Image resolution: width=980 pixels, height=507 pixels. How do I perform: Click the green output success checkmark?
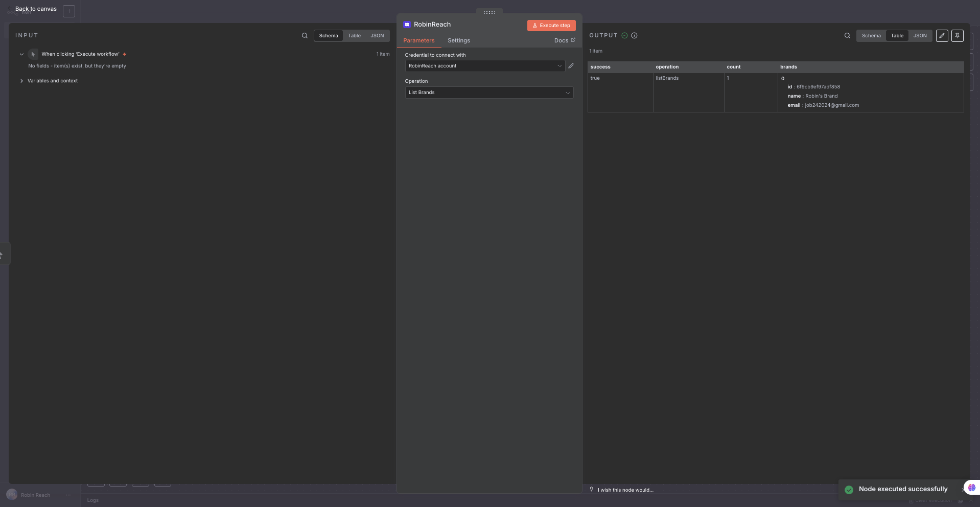624,36
